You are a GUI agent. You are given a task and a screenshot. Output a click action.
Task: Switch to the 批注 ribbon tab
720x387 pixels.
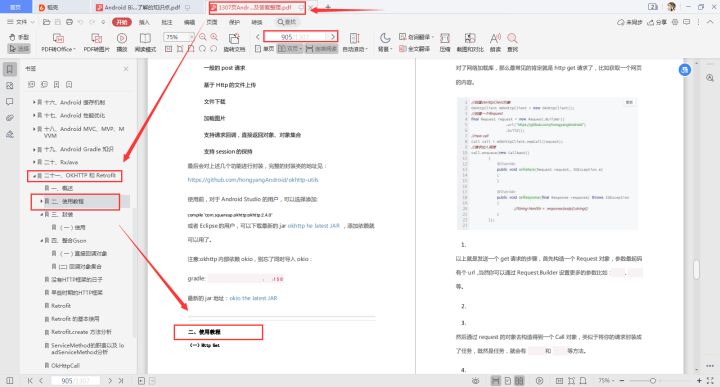167,22
